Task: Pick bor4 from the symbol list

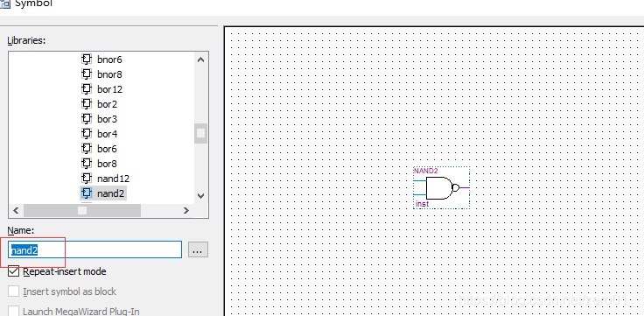Action: (107, 134)
